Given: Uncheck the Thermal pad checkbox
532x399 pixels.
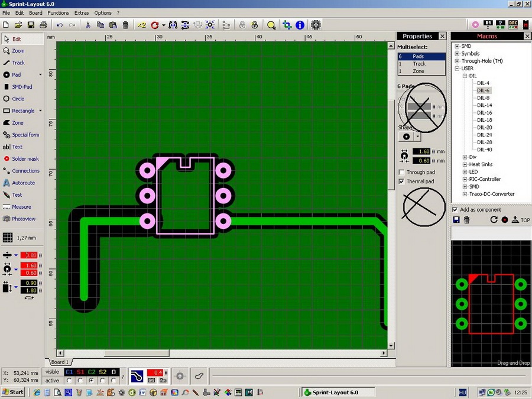Looking at the screenshot, I should [x=401, y=181].
